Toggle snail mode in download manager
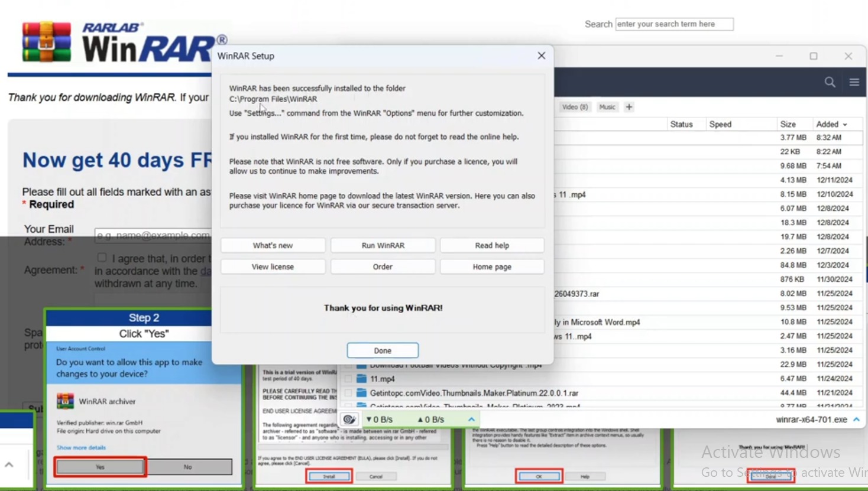 [x=349, y=420]
